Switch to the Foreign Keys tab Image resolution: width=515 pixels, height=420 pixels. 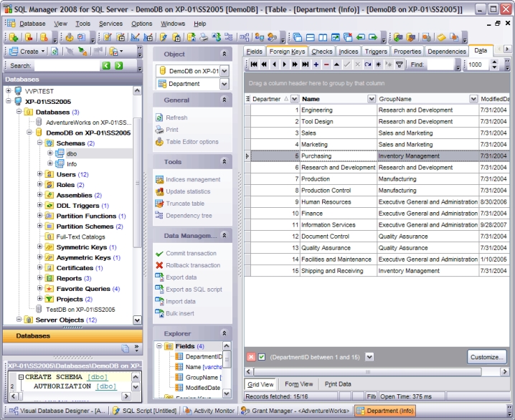click(288, 52)
